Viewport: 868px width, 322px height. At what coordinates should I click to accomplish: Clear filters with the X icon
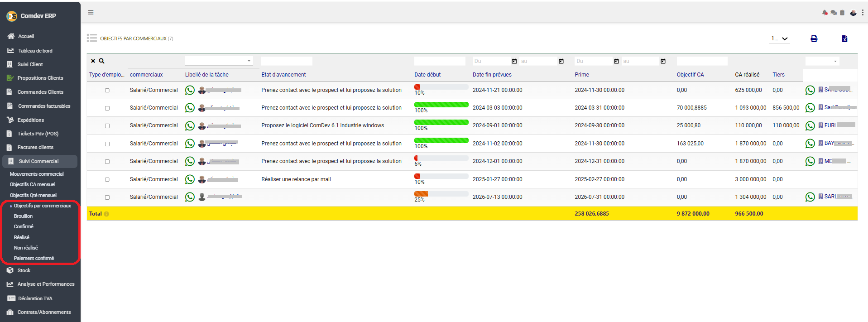coord(93,61)
